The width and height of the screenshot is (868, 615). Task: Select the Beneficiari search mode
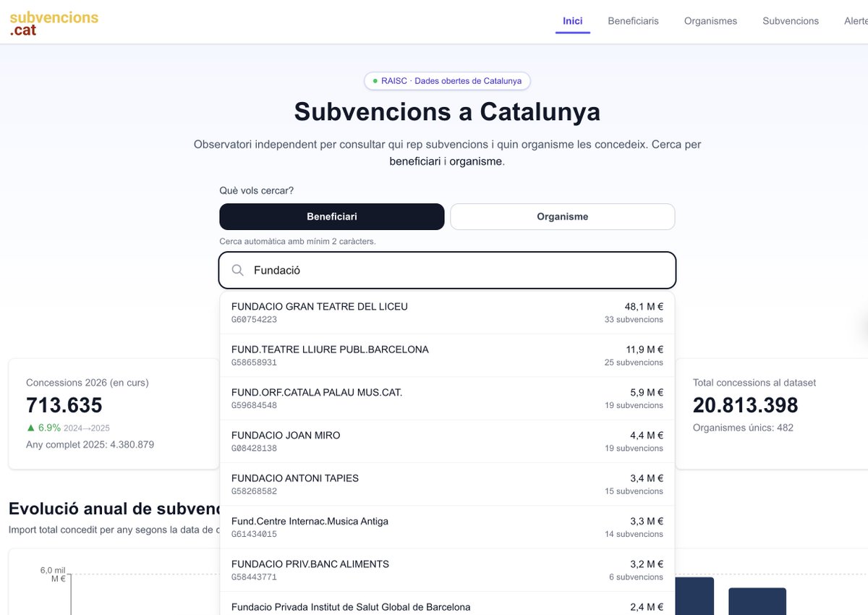pos(332,216)
